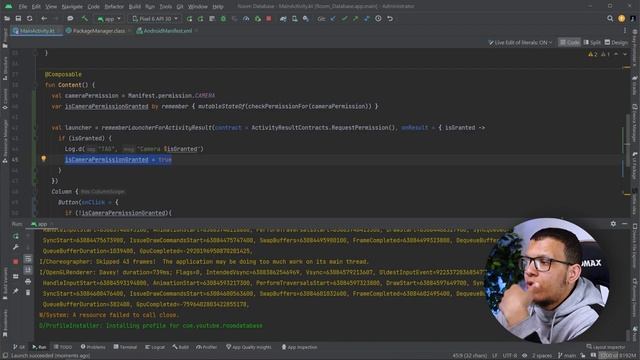Image resolution: width=640 pixels, height=360 pixels.
Task: Open the Tools menu
Action: [x=165, y=7]
